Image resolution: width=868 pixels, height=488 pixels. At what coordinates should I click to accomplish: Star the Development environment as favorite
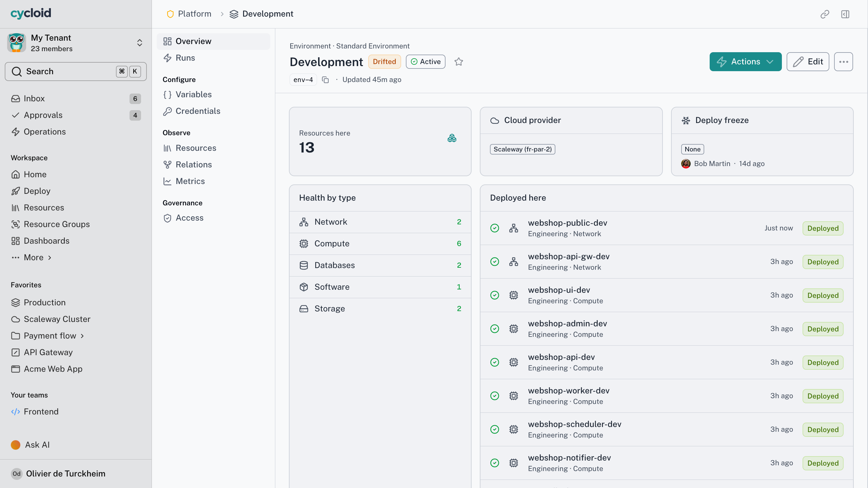[459, 62]
